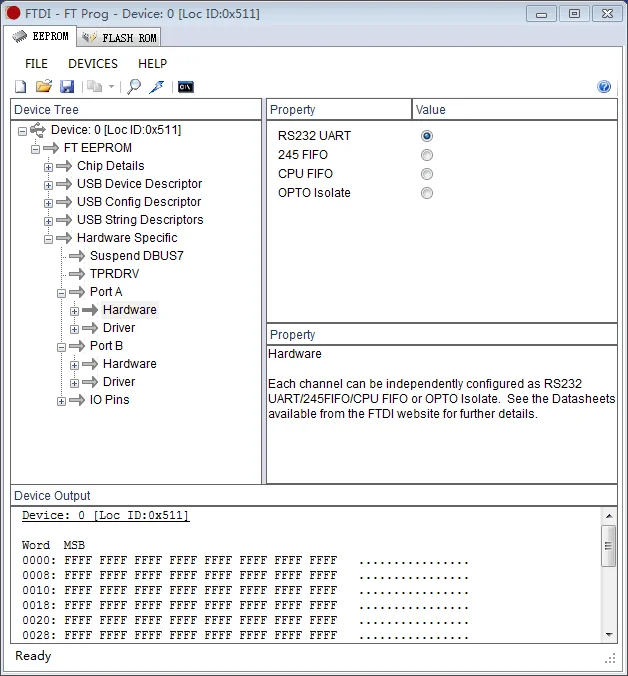Collapse the Port A node
628x676 pixels.
(61, 293)
